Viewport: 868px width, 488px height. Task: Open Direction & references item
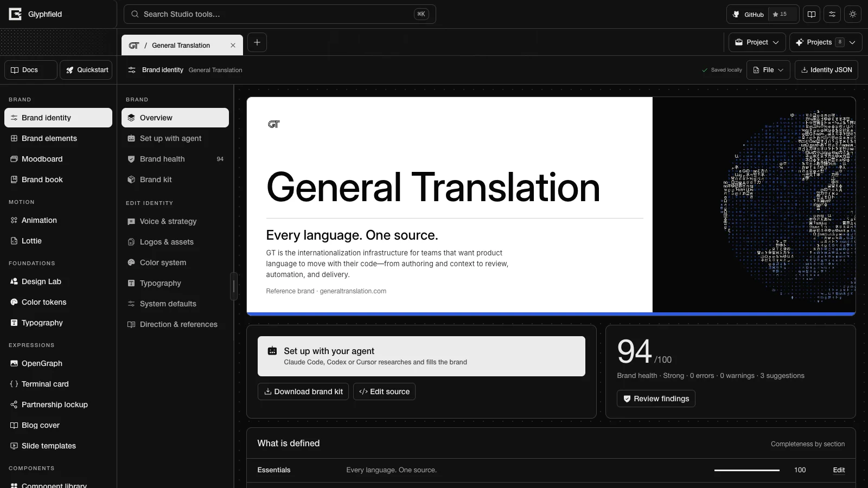[x=175, y=324]
